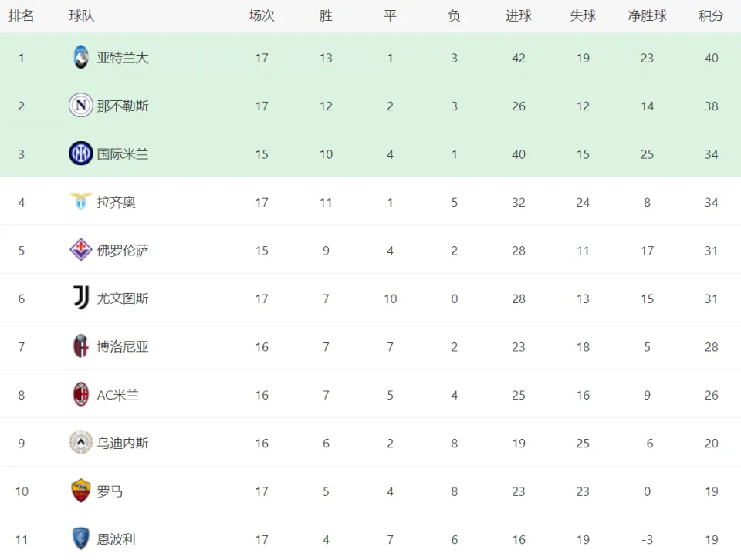Click the AC Milan (AC米兰) badge
The height and width of the screenshot is (560, 741).
pos(81,394)
